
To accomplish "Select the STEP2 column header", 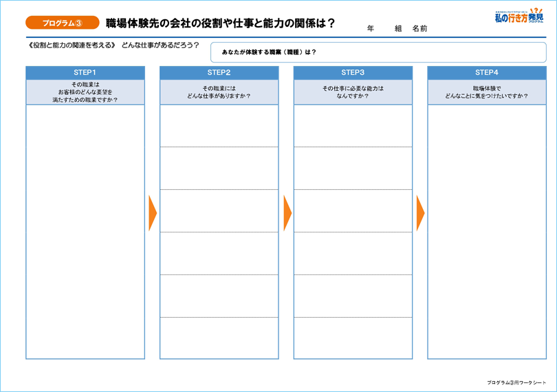I will pos(219,72).
